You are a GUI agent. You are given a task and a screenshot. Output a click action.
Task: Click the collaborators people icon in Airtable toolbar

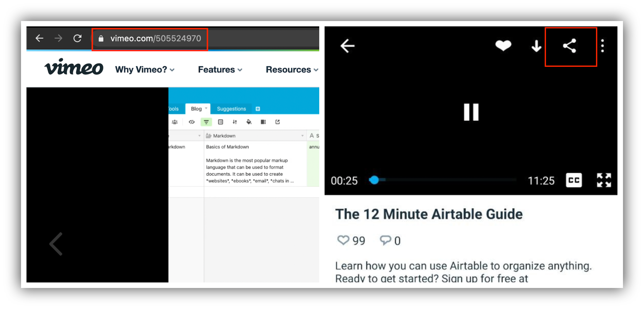click(x=174, y=122)
